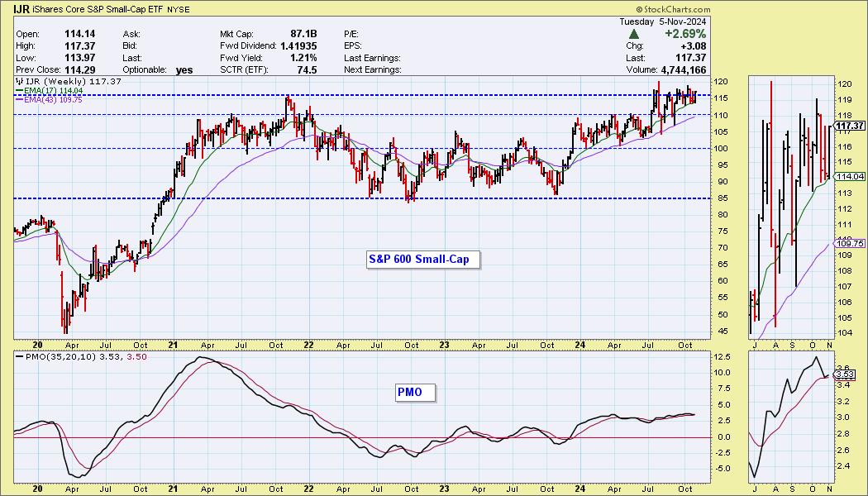The image size is (868, 496).
Task: Click the Optionable yes value
Action: (184, 71)
